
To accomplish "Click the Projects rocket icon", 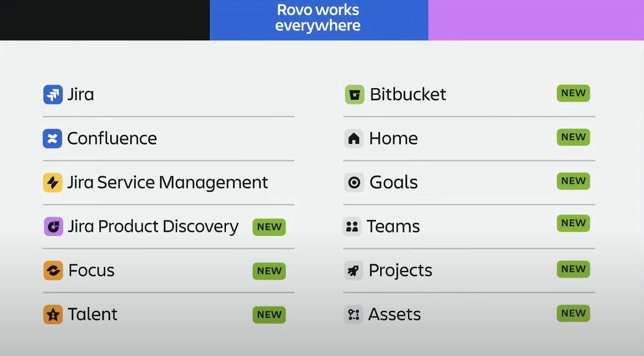I will 353,271.
